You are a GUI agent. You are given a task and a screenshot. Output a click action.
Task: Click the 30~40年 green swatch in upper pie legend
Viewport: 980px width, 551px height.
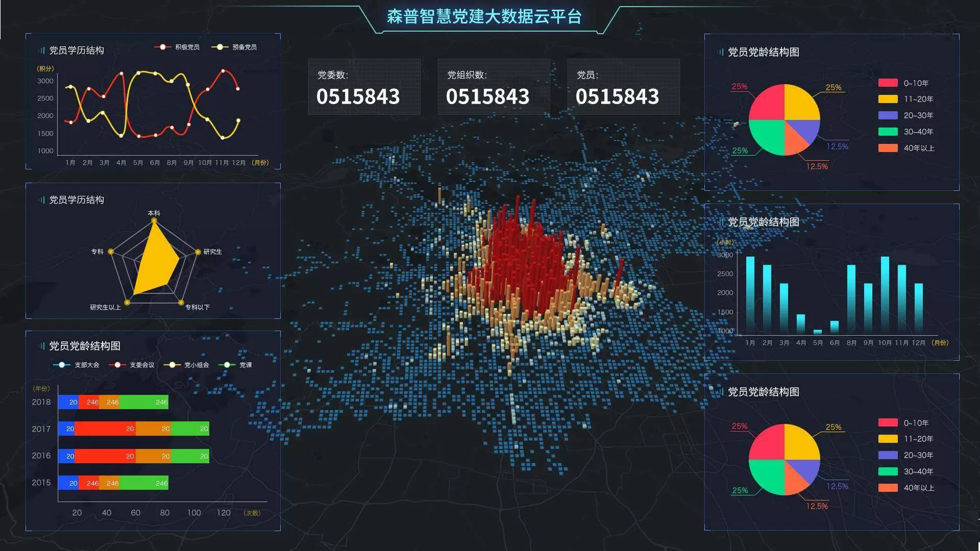coord(888,132)
